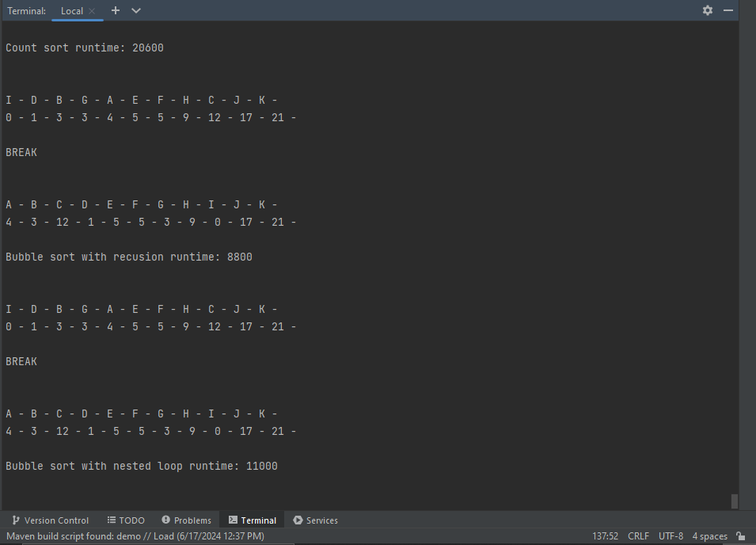756x545 pixels.
Task: Click the Terminal tool window button
Action: [252, 520]
